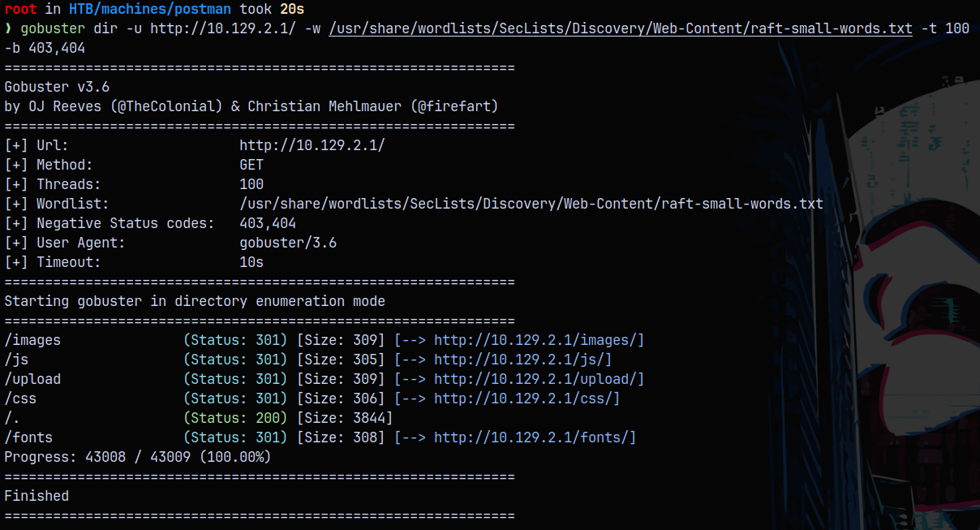The image size is (980, 530).
Task: Select the /. result entry
Action: tap(12, 418)
